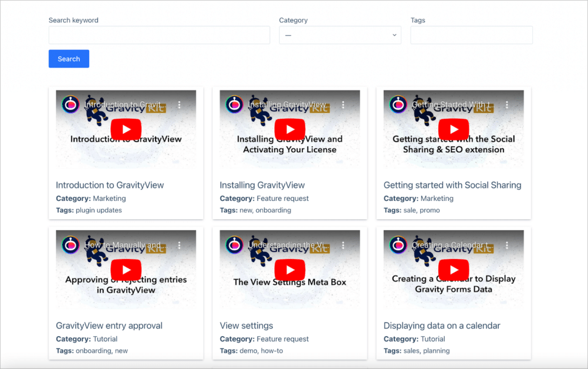Open the Introduction to GravityView article
The image size is (588, 369).
pos(109,185)
